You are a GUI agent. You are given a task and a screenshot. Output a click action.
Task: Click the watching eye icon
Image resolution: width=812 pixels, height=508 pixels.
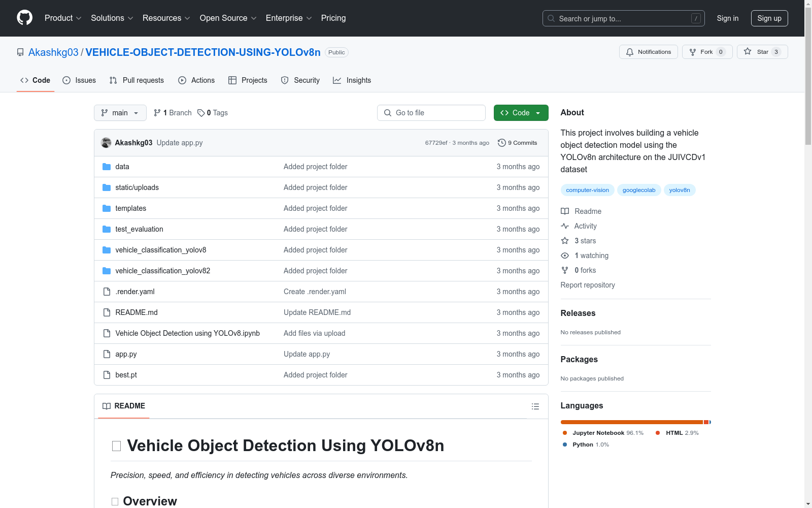565,256
